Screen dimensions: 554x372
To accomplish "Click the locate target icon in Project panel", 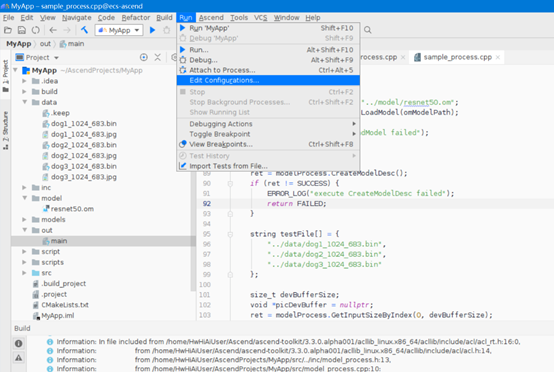I will 143,57.
